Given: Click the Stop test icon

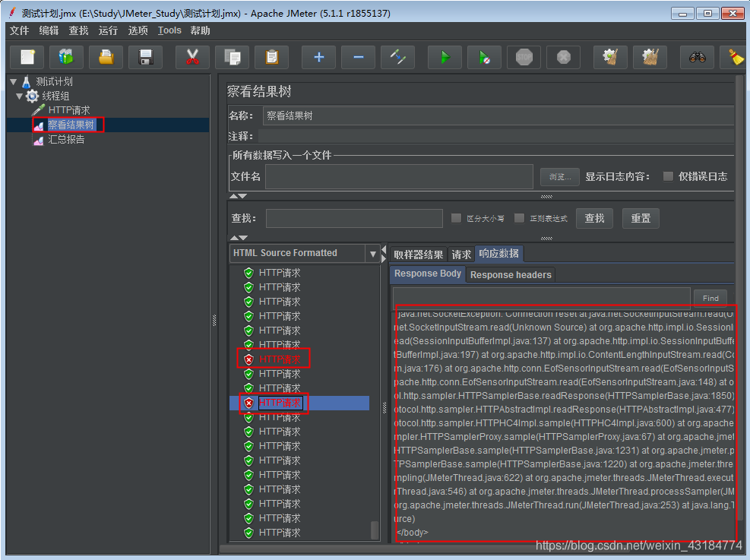Looking at the screenshot, I should (524, 58).
